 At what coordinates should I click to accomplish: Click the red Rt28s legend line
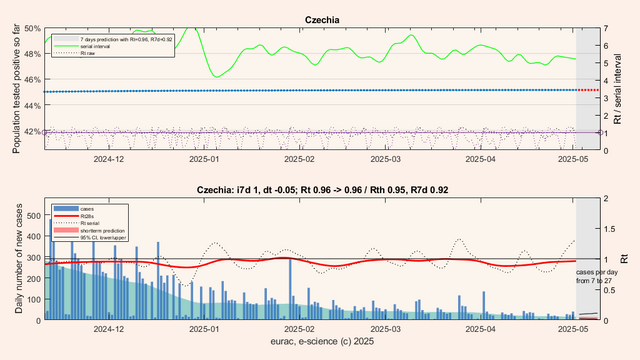pos(66,216)
